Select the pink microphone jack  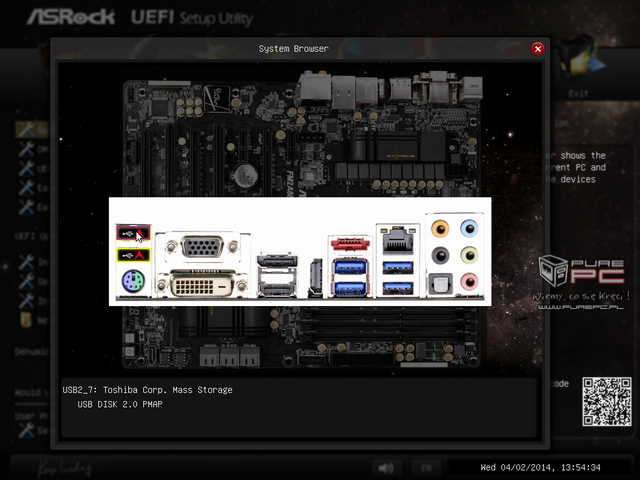coord(469,282)
